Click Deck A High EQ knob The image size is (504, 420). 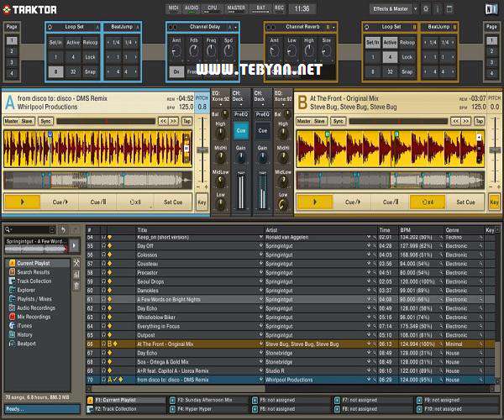click(220, 134)
